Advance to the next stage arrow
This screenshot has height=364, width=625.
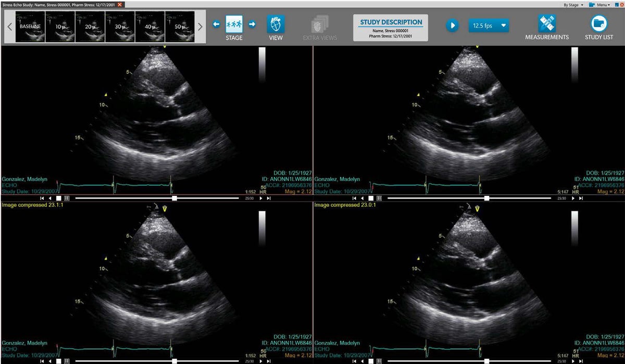[x=252, y=24]
